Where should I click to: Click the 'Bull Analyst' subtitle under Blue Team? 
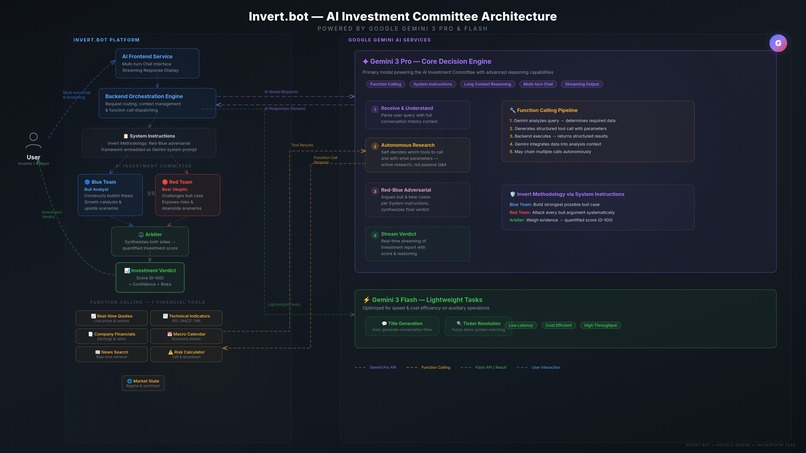pyautogui.click(x=96, y=190)
